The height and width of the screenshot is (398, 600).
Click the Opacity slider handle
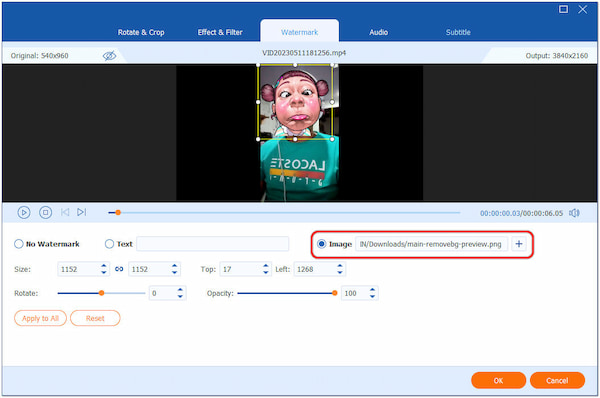coord(335,293)
